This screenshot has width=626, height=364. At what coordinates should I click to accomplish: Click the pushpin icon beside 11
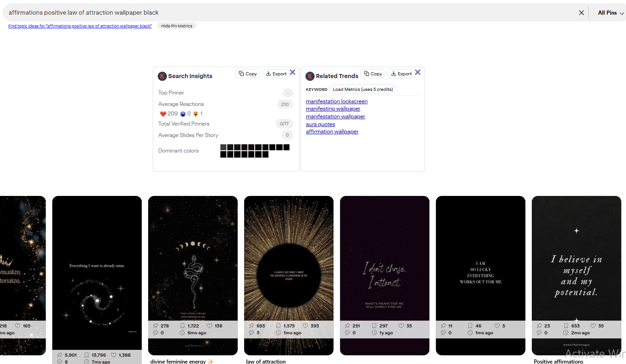tap(443, 326)
